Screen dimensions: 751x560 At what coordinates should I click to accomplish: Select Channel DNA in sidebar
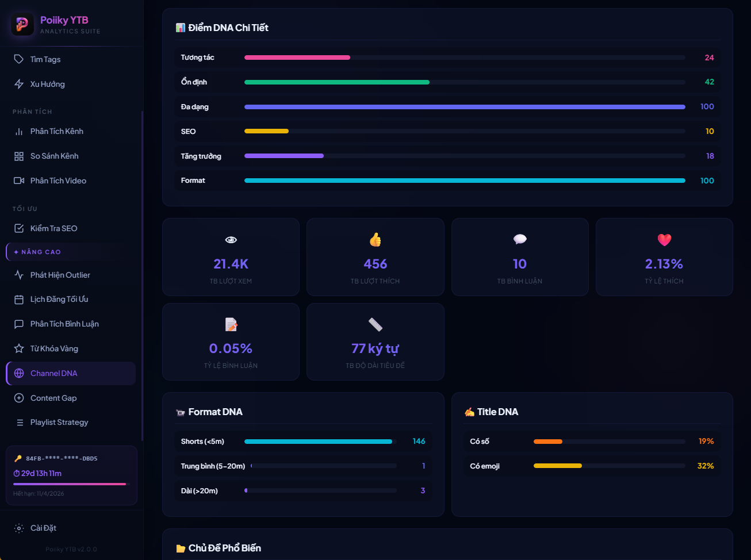tap(53, 373)
